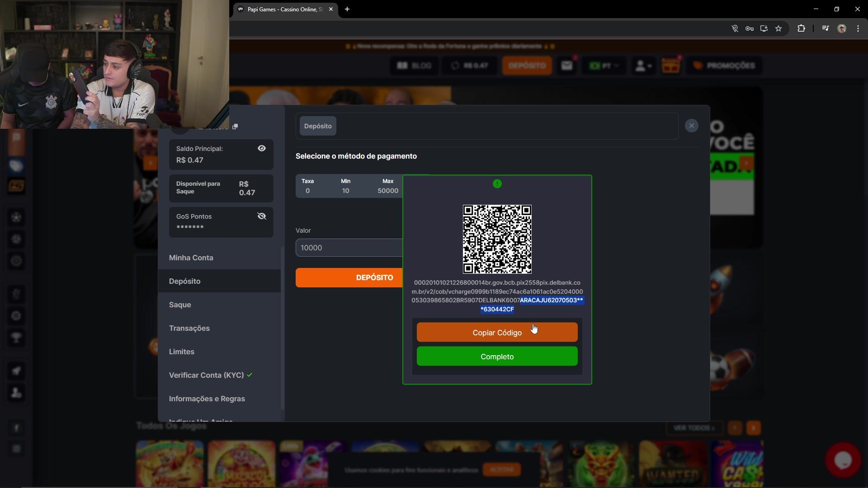Click the green Completo button
Image resolution: width=868 pixels, height=488 pixels.
pos(497,357)
